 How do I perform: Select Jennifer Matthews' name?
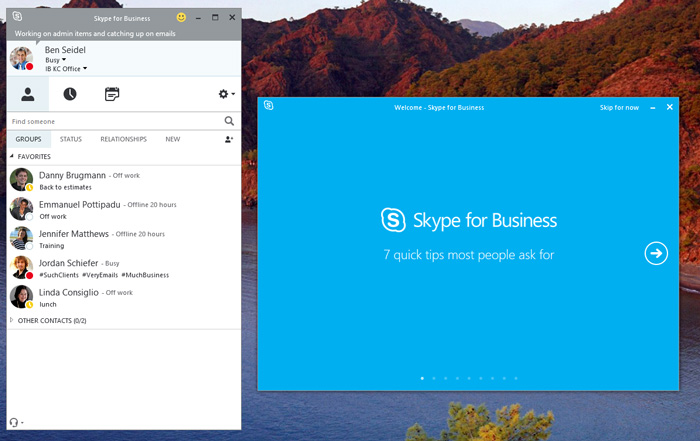(x=74, y=234)
